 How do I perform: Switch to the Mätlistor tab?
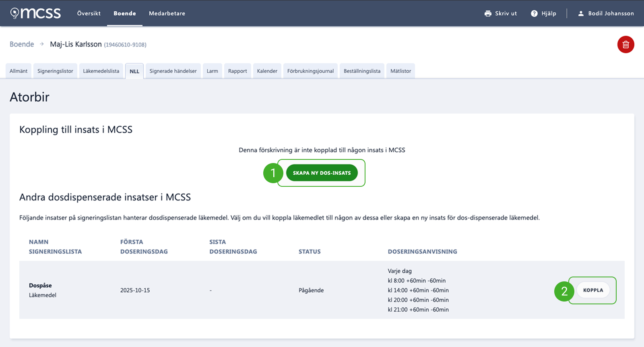point(400,71)
